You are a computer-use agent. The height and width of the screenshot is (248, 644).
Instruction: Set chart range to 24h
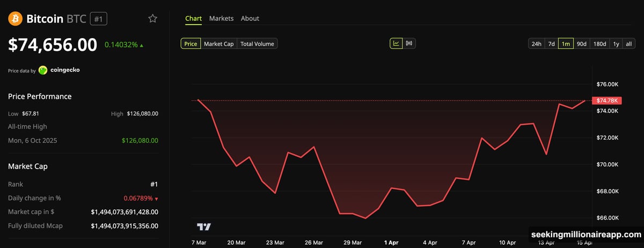(536, 44)
